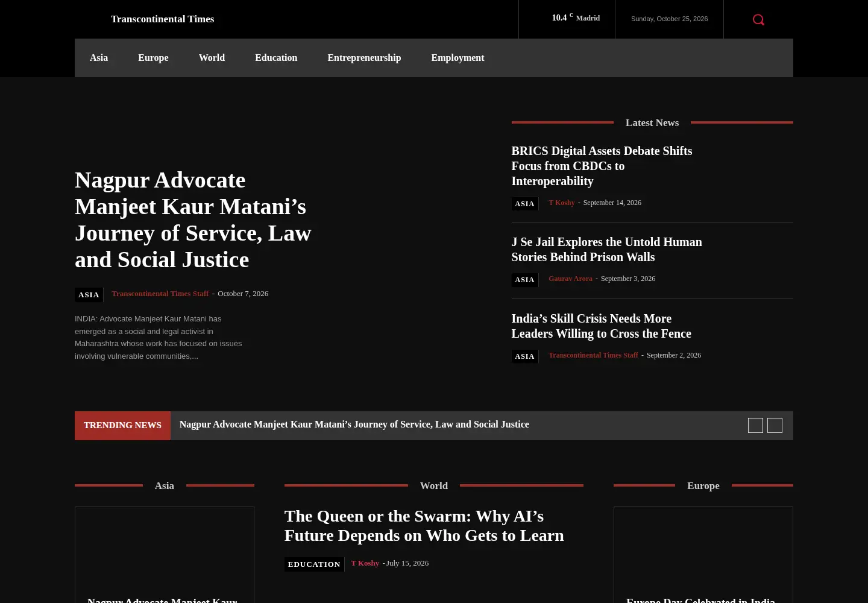Click the Nagpur headline in trending ticker
This screenshot has width=868, height=603.
[354, 425]
